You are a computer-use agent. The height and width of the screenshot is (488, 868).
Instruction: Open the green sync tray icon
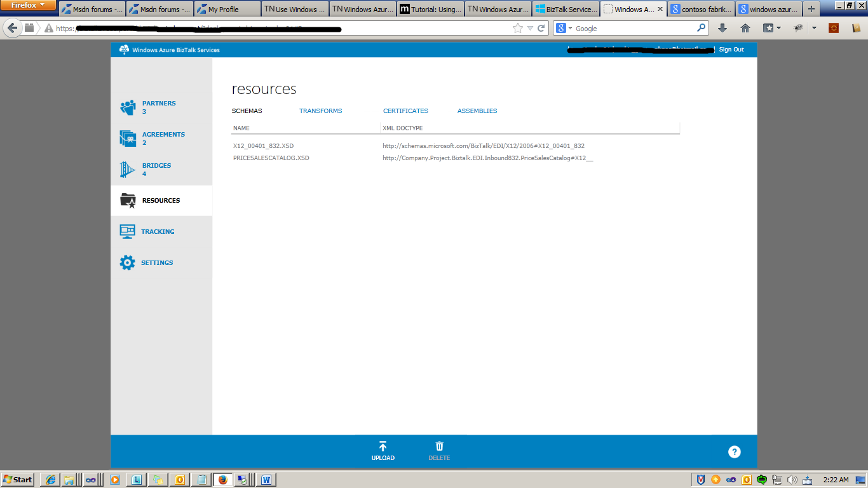pos(762,480)
